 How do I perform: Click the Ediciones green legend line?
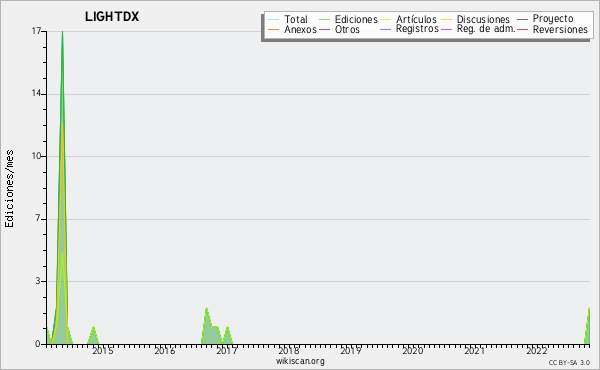(324, 20)
